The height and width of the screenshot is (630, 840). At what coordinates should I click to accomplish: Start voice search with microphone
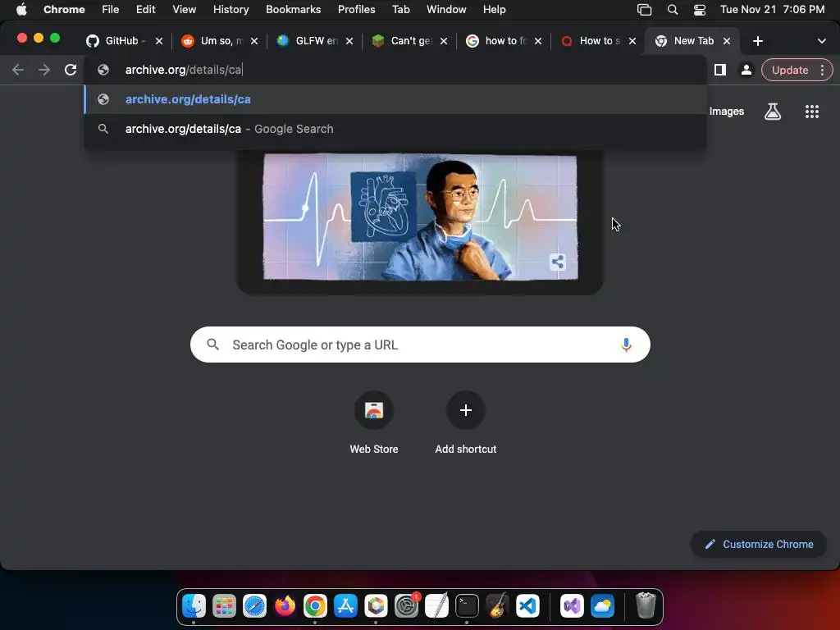coord(626,345)
